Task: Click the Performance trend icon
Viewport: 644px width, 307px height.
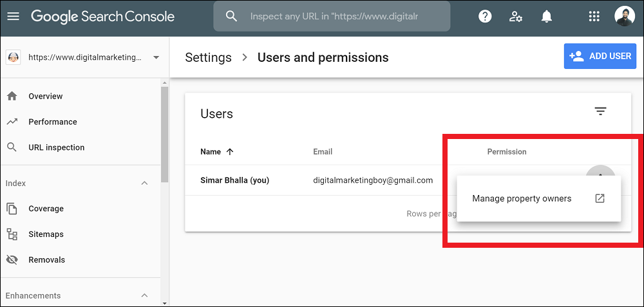Action: click(x=12, y=122)
